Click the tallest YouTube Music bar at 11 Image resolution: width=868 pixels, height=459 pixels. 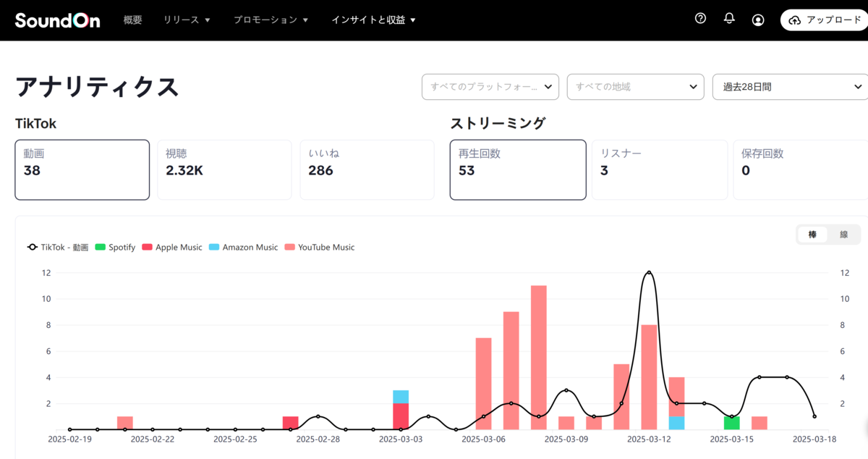coord(539,357)
